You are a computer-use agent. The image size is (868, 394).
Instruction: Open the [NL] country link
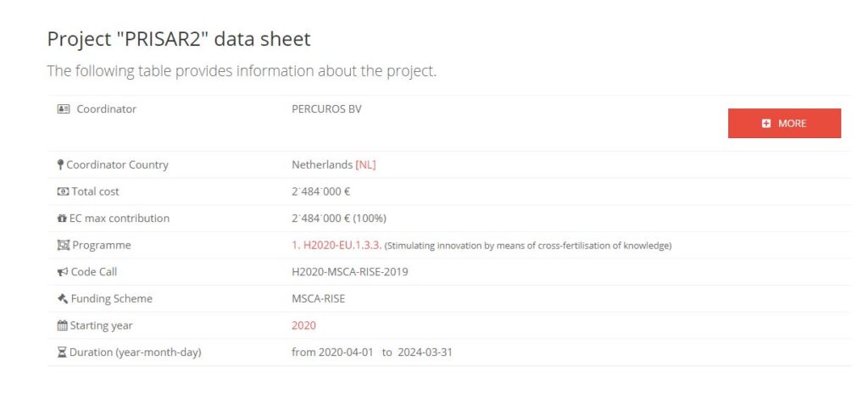pyautogui.click(x=365, y=165)
